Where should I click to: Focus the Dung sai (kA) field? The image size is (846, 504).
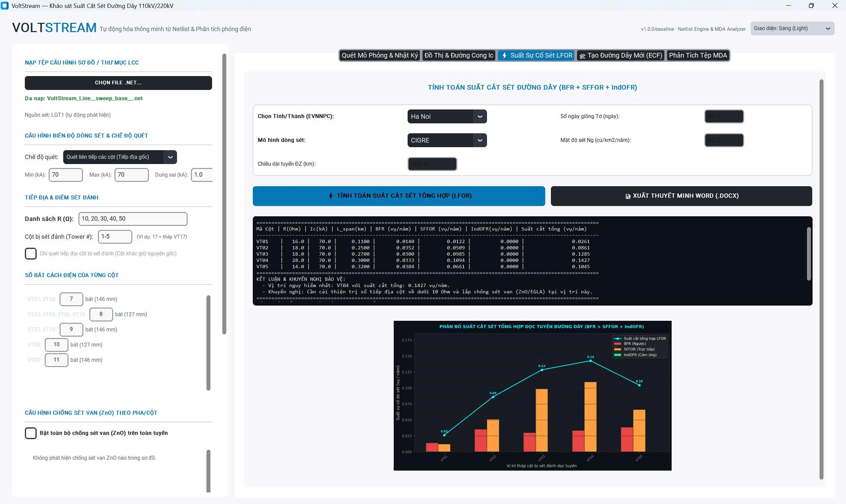[202, 175]
